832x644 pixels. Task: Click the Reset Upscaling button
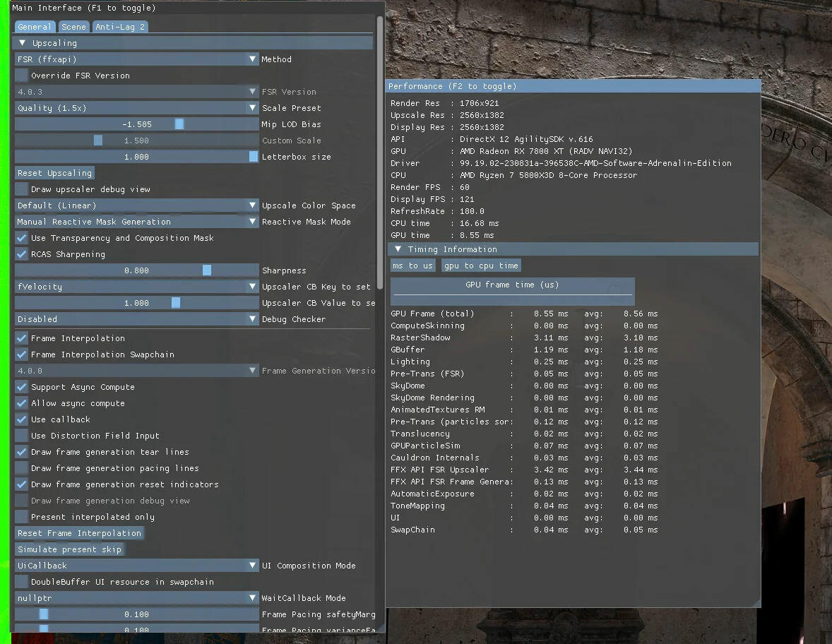[54, 173]
